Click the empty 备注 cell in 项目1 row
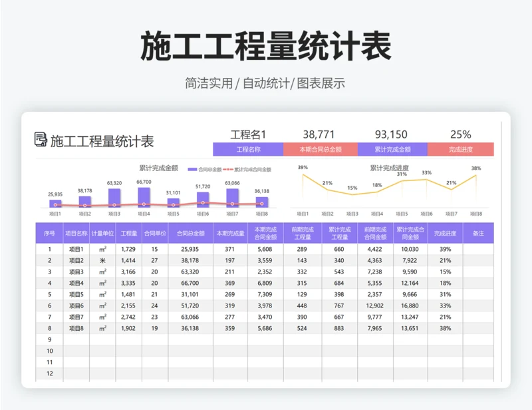The width and height of the screenshot is (532, 410). click(478, 250)
